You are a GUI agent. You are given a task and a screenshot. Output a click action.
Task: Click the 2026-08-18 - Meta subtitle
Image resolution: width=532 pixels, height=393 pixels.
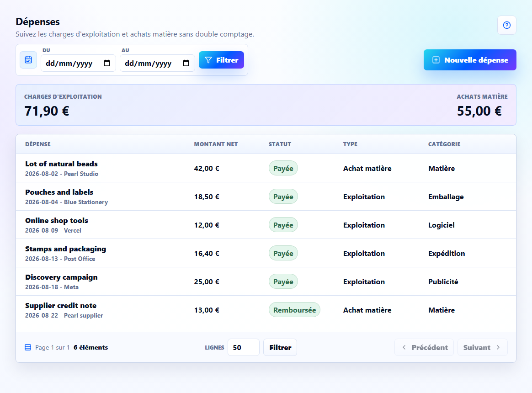click(x=52, y=287)
